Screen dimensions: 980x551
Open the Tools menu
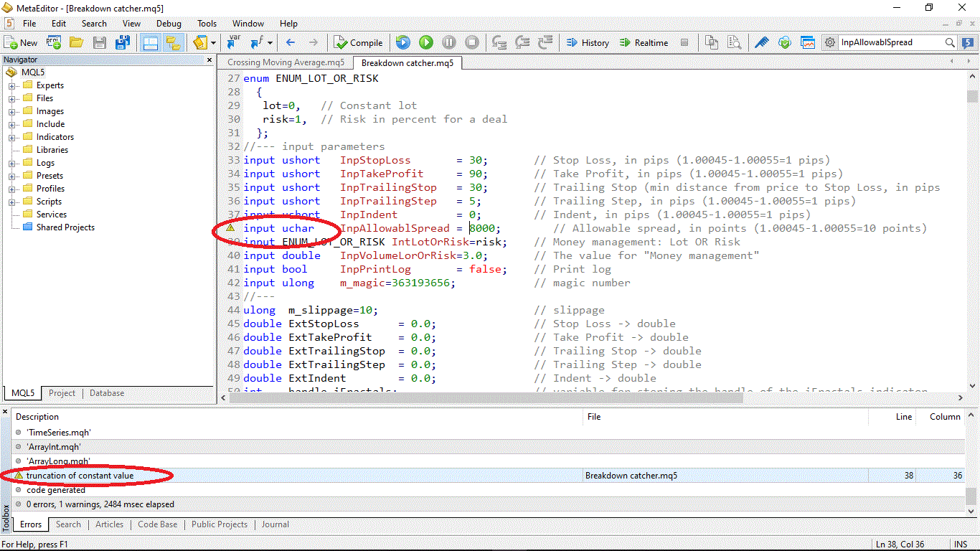(207, 24)
